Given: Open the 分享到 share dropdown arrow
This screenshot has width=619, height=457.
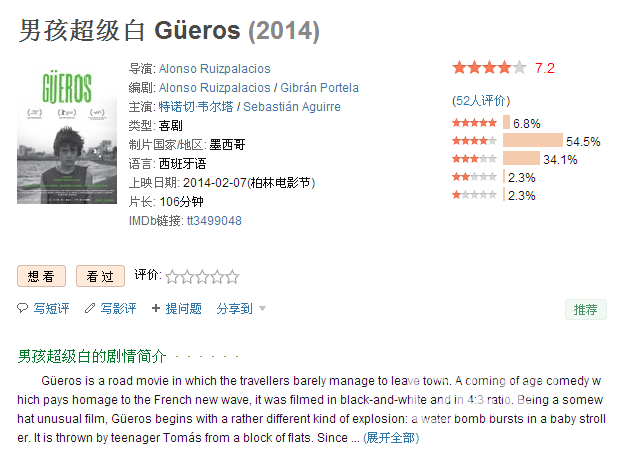Looking at the screenshot, I should [x=263, y=308].
